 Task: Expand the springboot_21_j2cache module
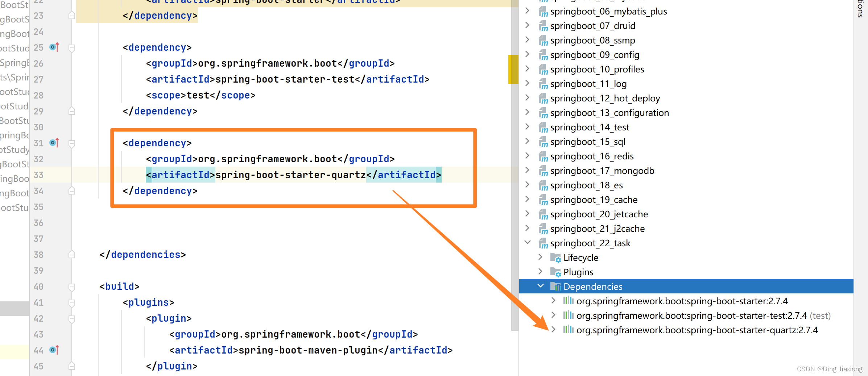click(x=528, y=228)
